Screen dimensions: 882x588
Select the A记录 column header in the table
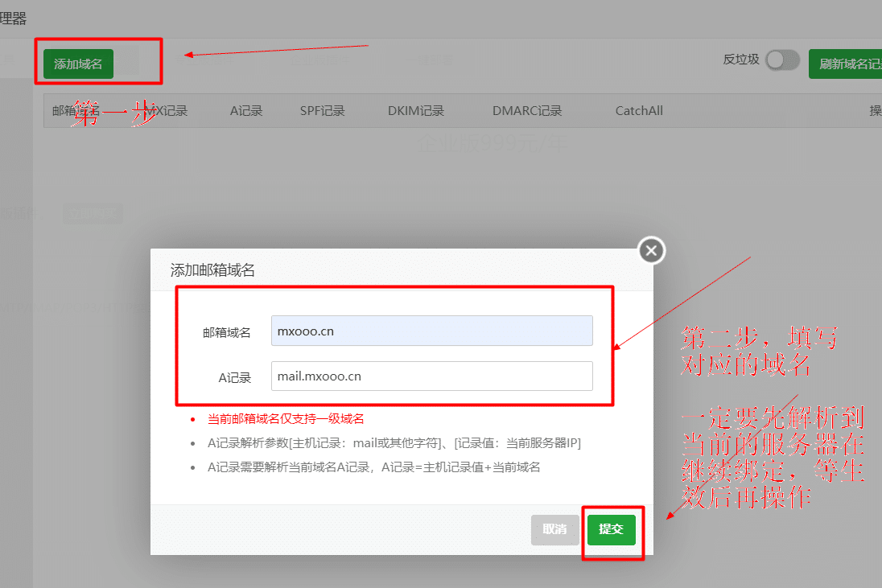tap(246, 111)
